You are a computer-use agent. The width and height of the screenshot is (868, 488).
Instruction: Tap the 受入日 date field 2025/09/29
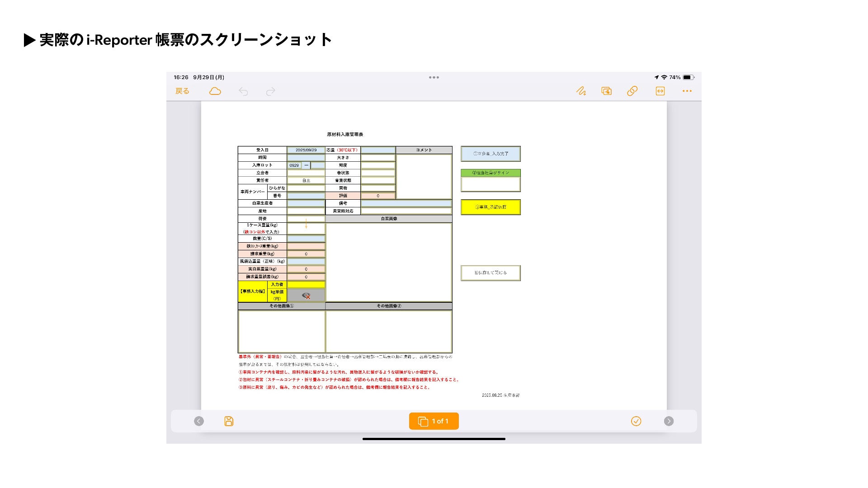click(306, 150)
